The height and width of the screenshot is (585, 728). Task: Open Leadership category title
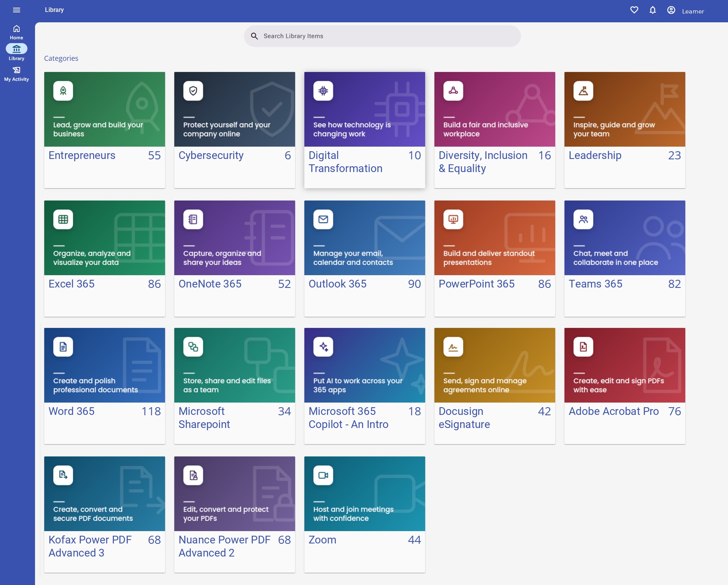pos(595,155)
